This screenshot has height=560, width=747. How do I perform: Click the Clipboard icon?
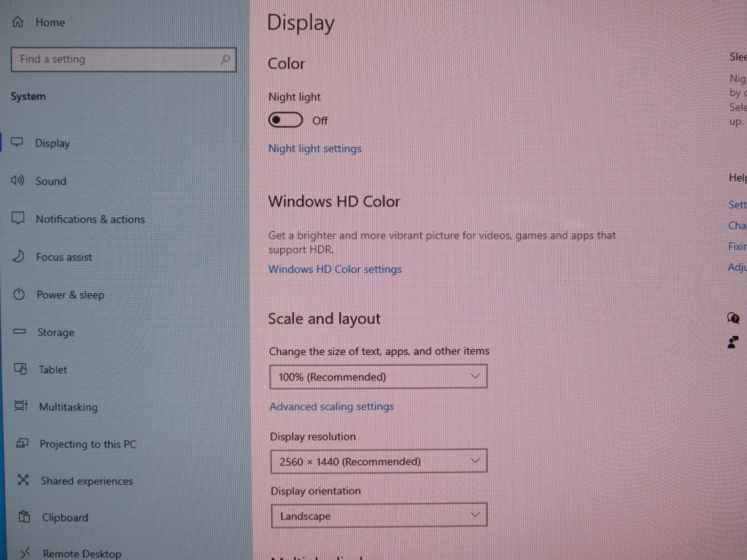point(24,517)
